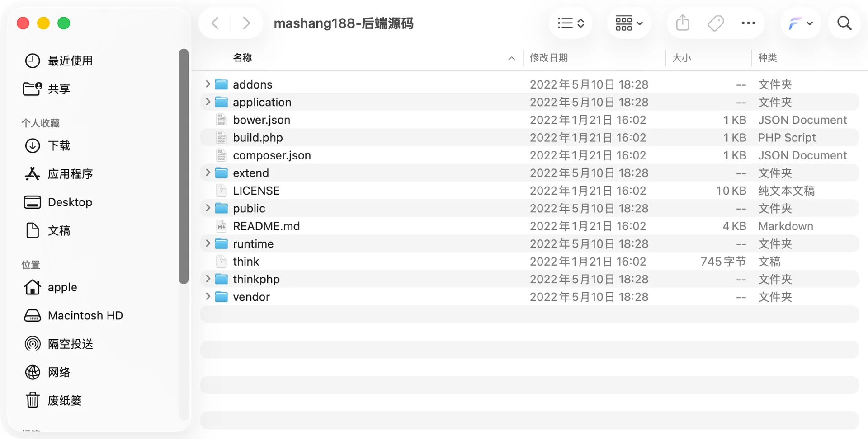Screen dimensions: 868x439
Task: Open Downloads (下载) in the sidebar
Action: [x=47, y=145]
